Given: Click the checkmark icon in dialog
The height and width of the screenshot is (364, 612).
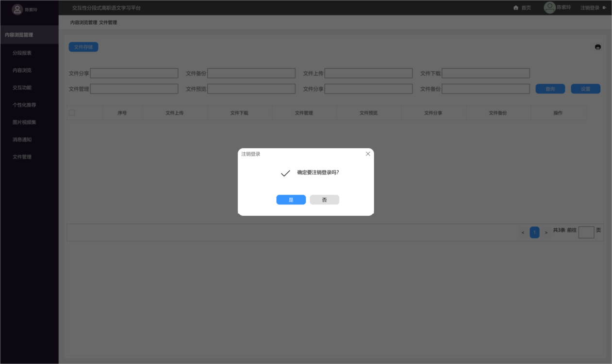Looking at the screenshot, I should [x=285, y=173].
